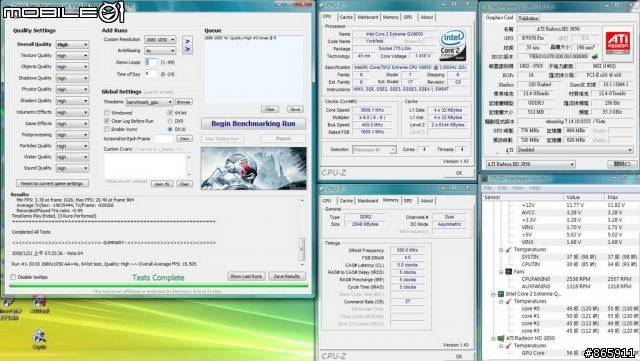640x361 pixels.
Task: Switch to the SPD tab in upper CPU-Z
Action: point(408,17)
